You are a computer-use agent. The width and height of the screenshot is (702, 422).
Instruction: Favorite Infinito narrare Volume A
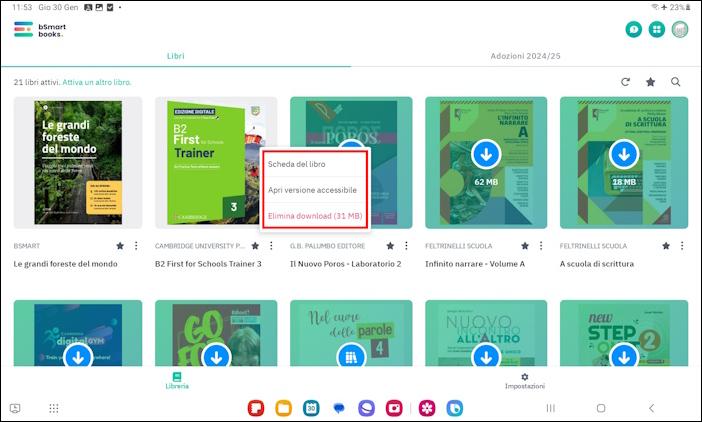[x=525, y=246]
